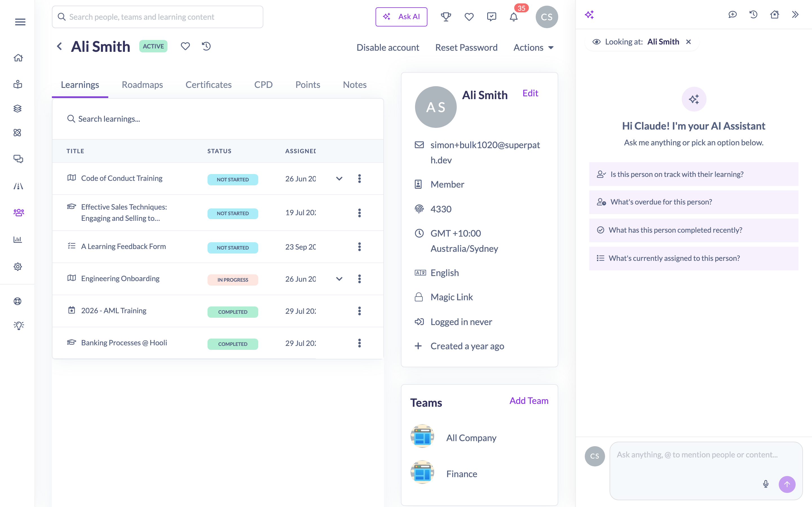
Task: Open the notifications bell
Action: 513,17
